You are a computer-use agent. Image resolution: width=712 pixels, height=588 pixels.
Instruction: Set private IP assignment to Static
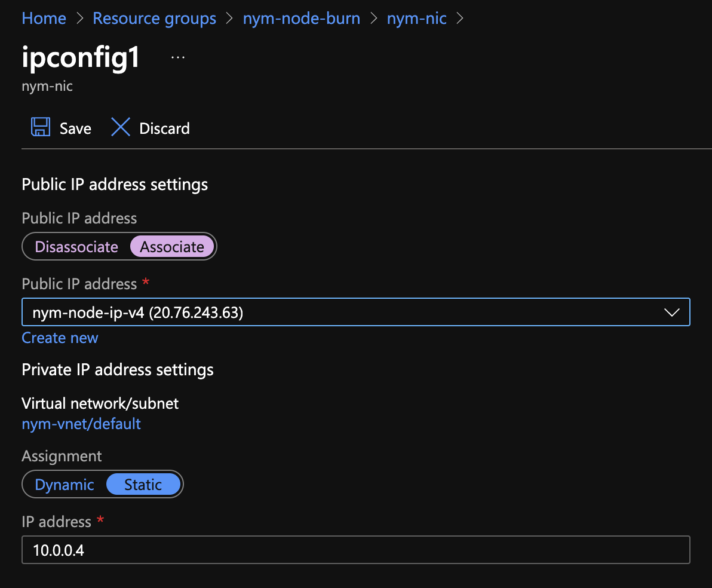pyautogui.click(x=143, y=484)
